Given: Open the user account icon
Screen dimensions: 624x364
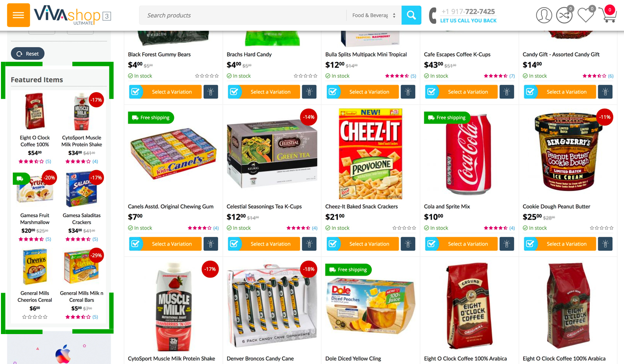Looking at the screenshot, I should [x=544, y=15].
